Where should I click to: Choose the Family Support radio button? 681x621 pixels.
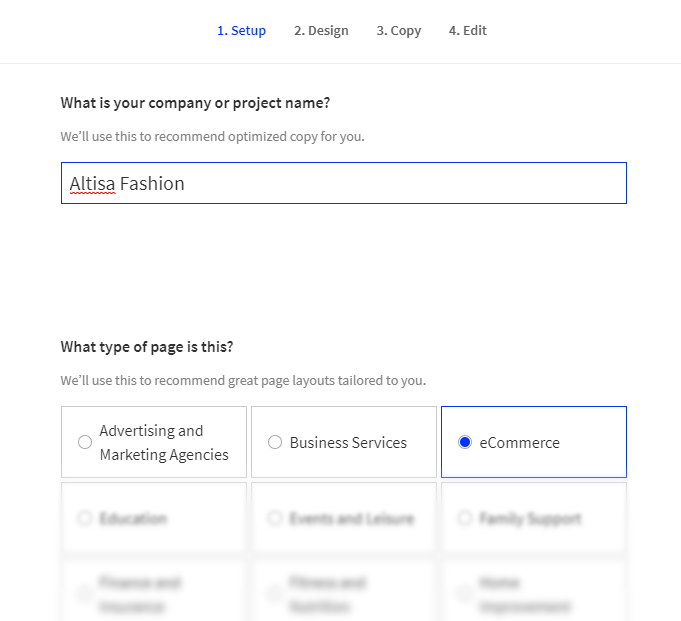[465, 518]
